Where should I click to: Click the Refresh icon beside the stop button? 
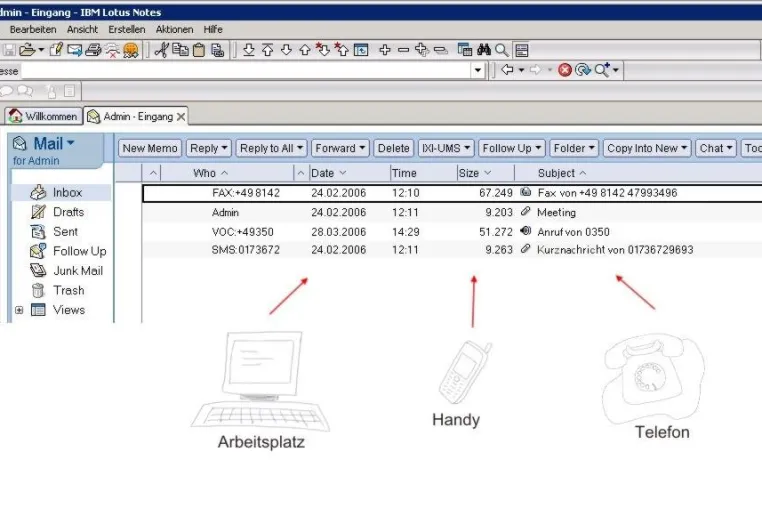coord(583,70)
